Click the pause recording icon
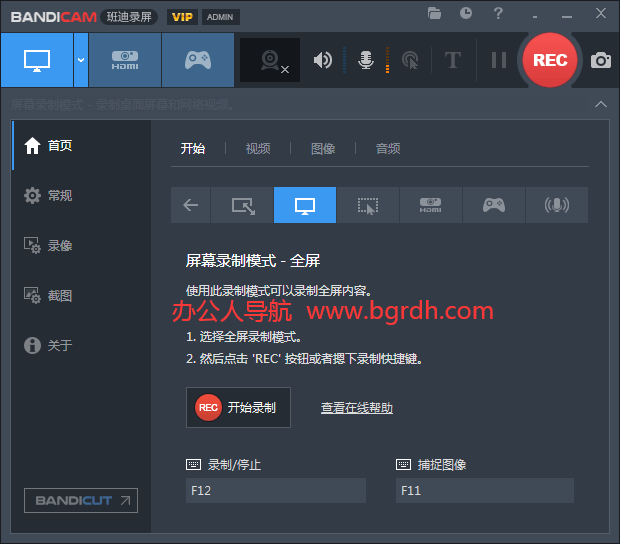620x544 pixels. (x=499, y=60)
